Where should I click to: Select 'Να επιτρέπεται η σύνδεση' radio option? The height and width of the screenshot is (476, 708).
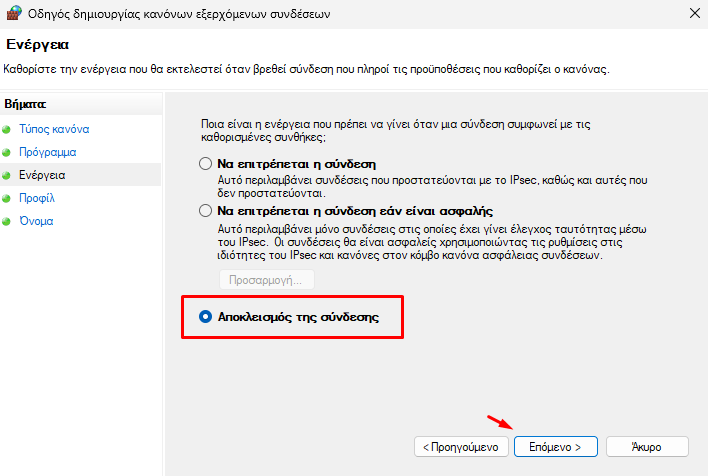point(205,163)
